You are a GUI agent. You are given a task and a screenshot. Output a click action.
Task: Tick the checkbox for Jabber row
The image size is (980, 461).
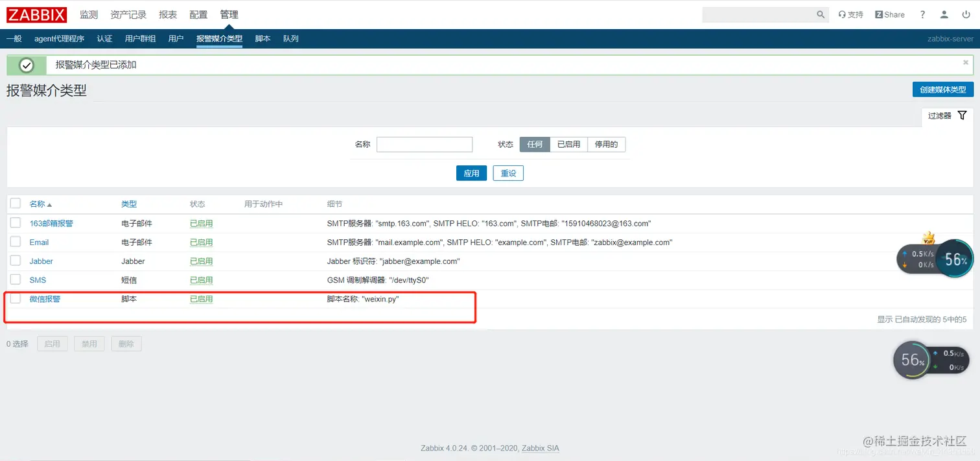[x=16, y=261]
